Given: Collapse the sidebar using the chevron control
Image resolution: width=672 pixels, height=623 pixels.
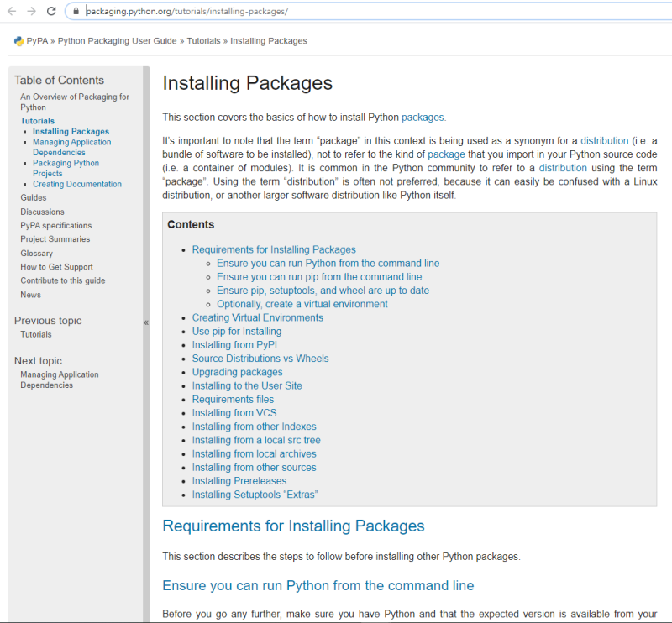Looking at the screenshot, I should (x=146, y=322).
